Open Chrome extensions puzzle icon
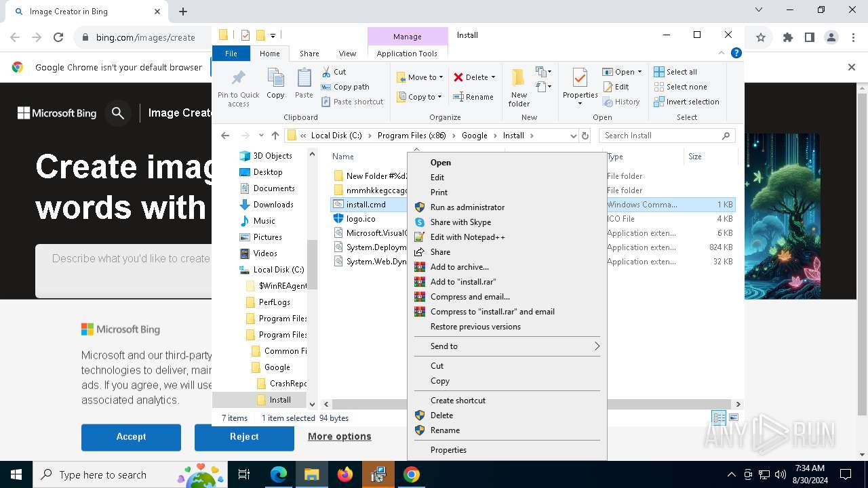Screen dimensions: 868x488 pos(788,38)
